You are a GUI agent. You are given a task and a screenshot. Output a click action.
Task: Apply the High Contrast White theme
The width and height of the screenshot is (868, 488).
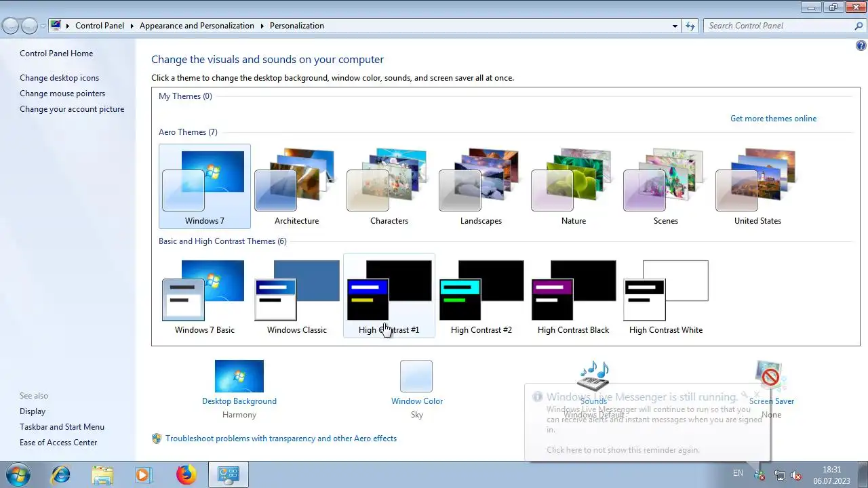pyautogui.click(x=665, y=296)
